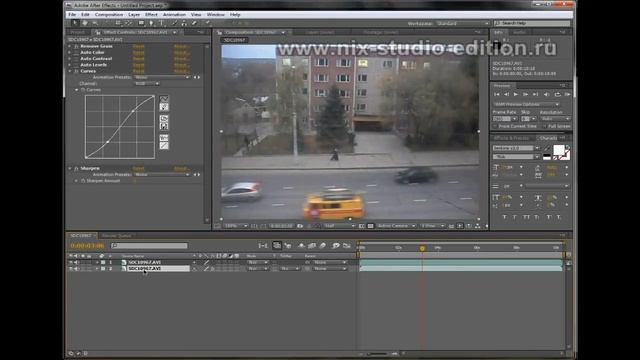Expand the Remove Grain effect

tap(70, 47)
